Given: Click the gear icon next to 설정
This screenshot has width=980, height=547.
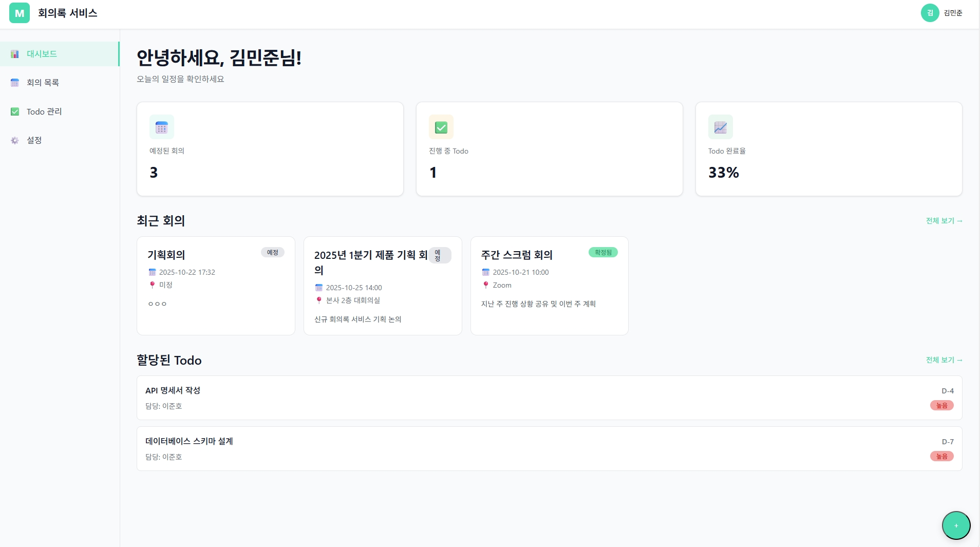Looking at the screenshot, I should click(x=15, y=140).
